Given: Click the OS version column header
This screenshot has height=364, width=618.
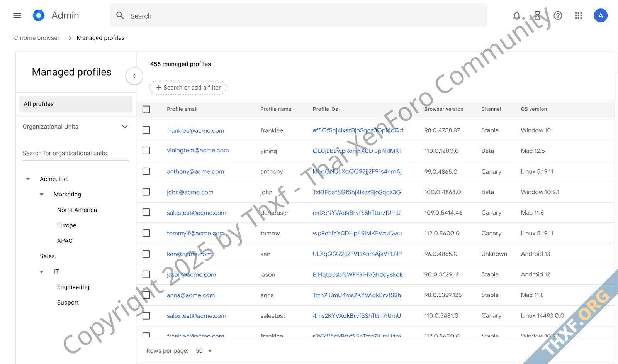Looking at the screenshot, I should point(534,109).
